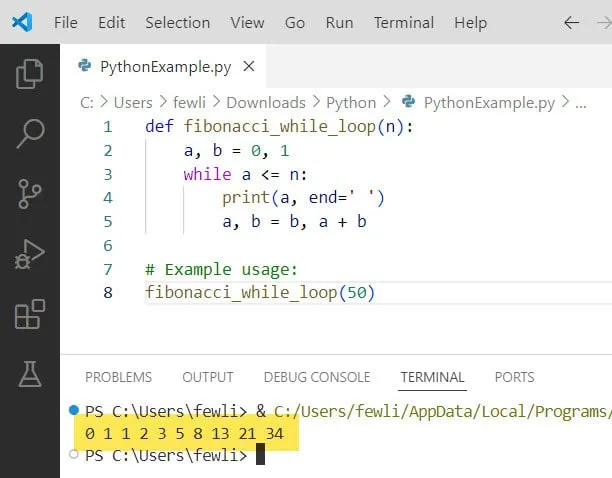Open the Search view icon

(x=30, y=132)
